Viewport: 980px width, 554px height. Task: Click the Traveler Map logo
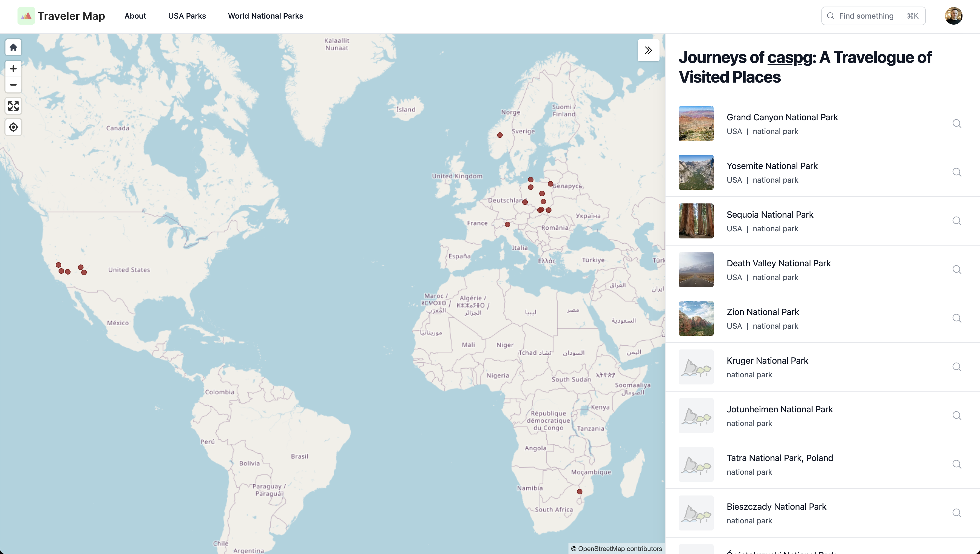tap(61, 16)
